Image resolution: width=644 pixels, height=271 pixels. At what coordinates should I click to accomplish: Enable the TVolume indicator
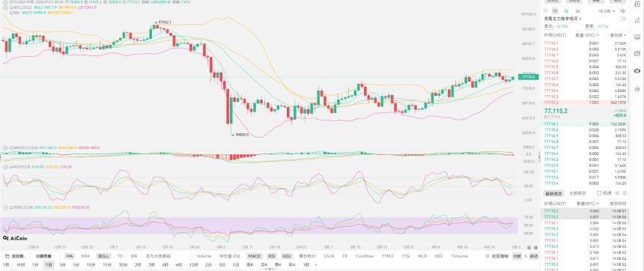tap(460, 256)
